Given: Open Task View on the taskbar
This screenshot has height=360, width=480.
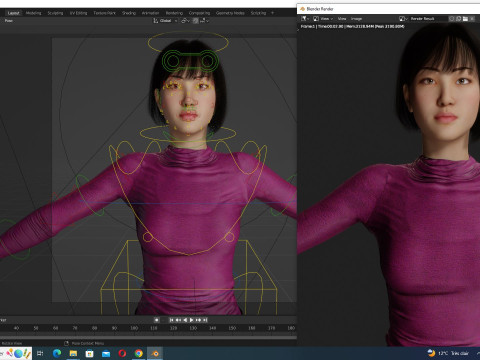Looking at the screenshot, I should pos(40,353).
